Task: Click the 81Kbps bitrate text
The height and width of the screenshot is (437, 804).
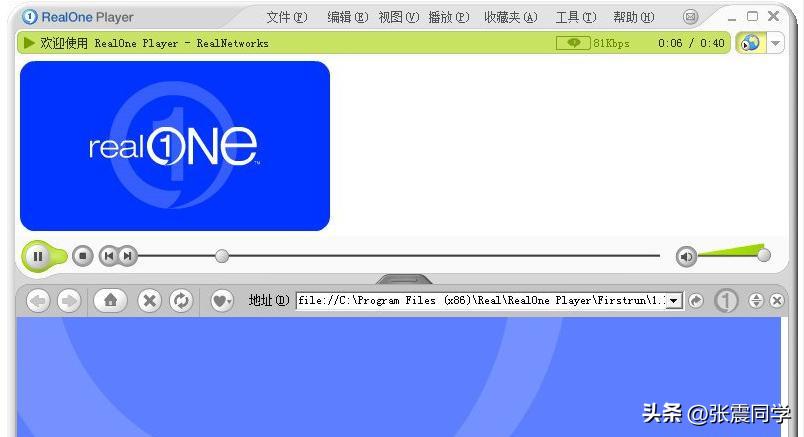Action: (x=611, y=43)
